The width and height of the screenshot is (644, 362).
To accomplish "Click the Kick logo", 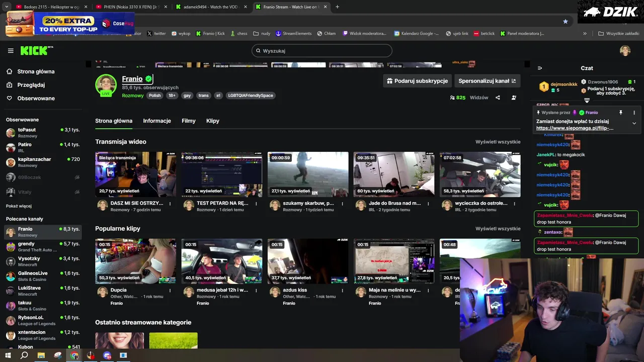I will 37,50.
